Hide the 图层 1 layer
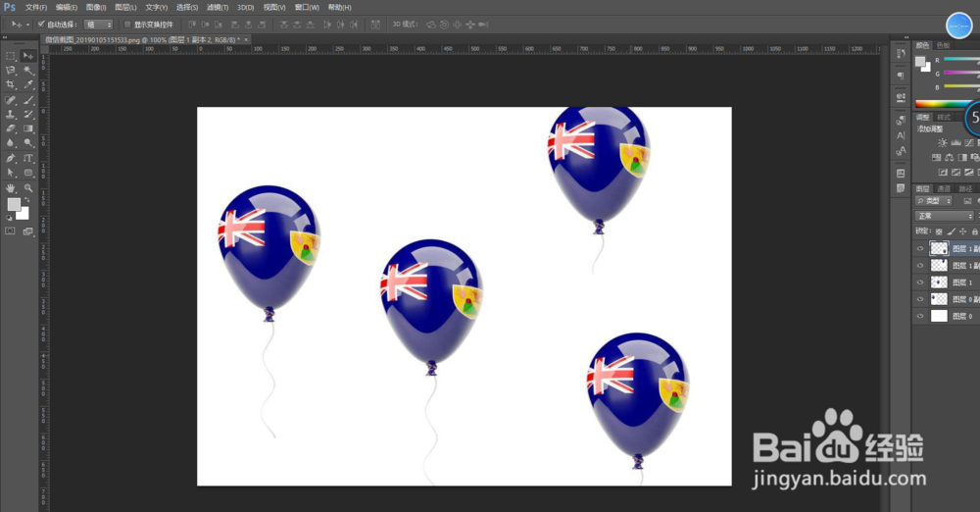Image resolution: width=980 pixels, height=512 pixels. 920,282
